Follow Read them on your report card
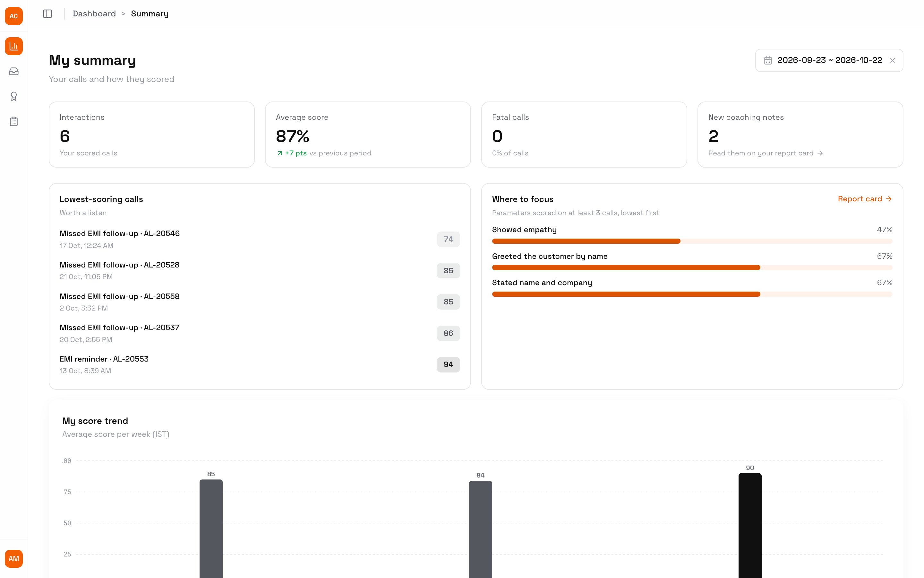The image size is (924, 578). point(765,153)
